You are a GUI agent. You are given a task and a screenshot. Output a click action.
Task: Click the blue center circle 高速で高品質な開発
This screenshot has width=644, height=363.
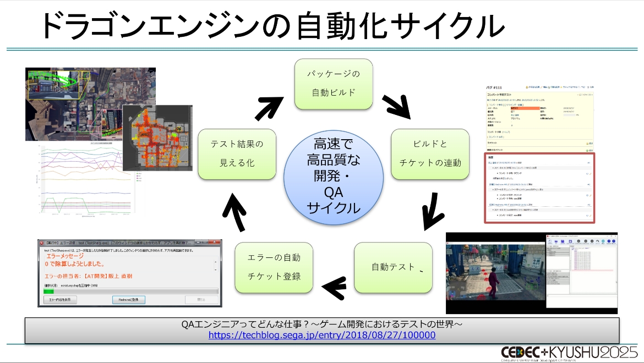[334, 177]
